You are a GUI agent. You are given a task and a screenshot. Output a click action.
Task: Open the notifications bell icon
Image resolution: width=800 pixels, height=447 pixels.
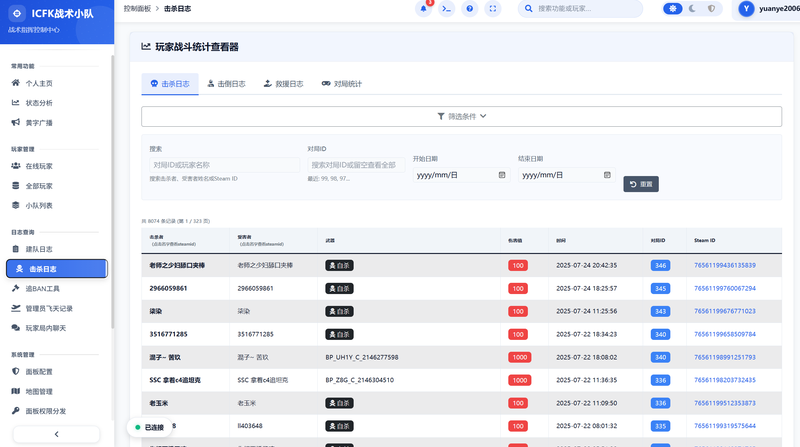point(424,9)
